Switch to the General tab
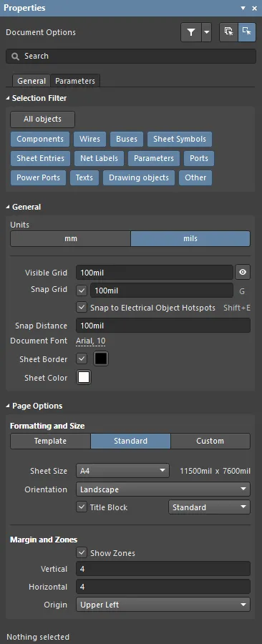Screen dimensions: 262x644 point(31,81)
